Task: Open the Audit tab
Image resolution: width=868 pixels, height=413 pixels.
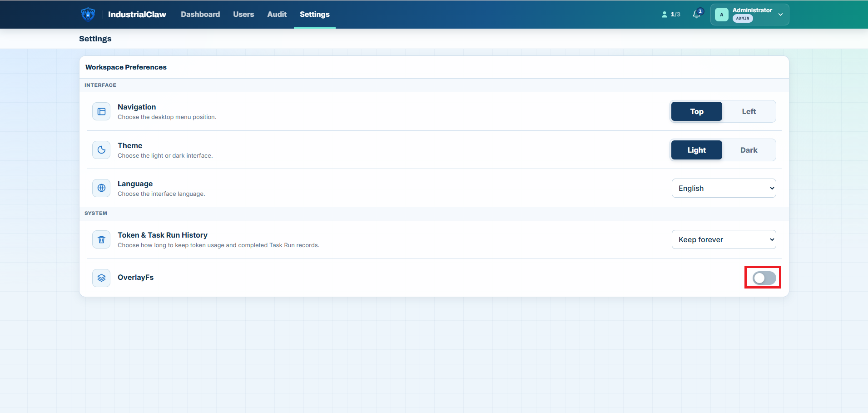Action: pos(277,15)
